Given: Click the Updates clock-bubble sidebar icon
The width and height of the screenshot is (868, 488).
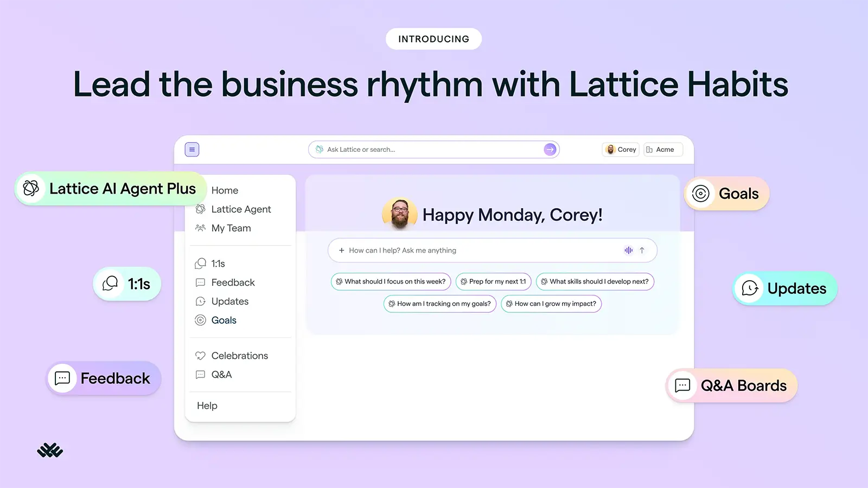Looking at the screenshot, I should point(200,301).
